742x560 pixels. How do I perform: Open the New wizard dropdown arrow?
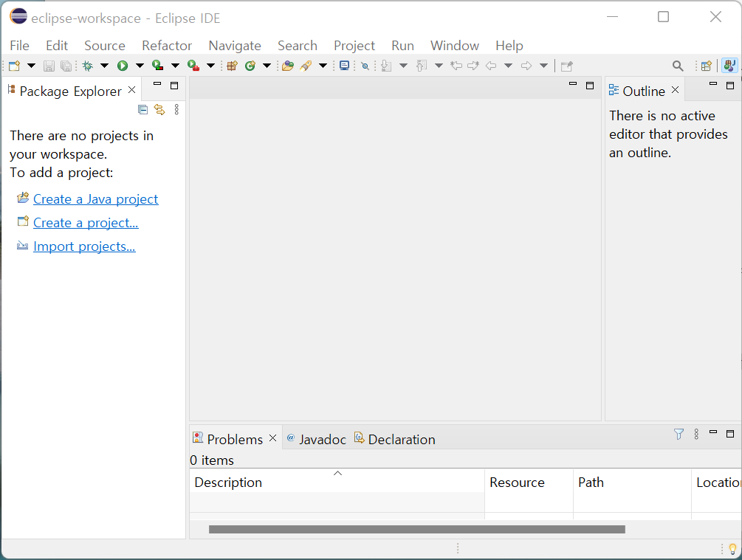tap(31, 66)
